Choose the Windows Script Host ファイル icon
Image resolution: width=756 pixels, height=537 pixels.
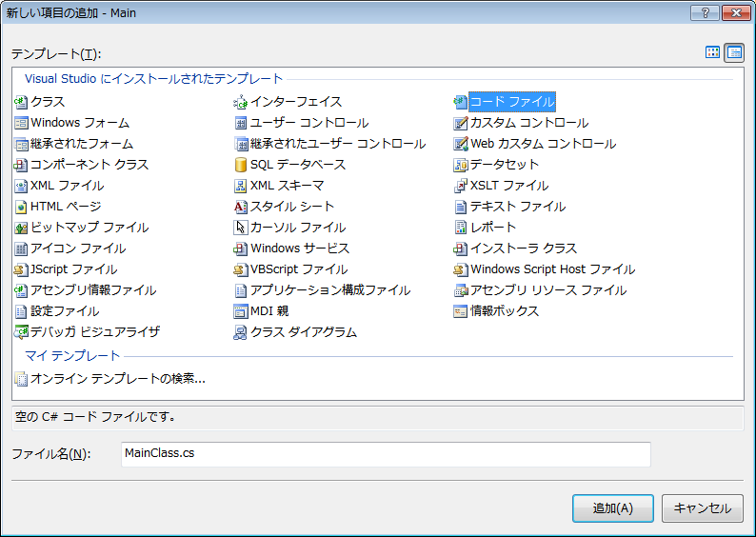click(x=461, y=269)
